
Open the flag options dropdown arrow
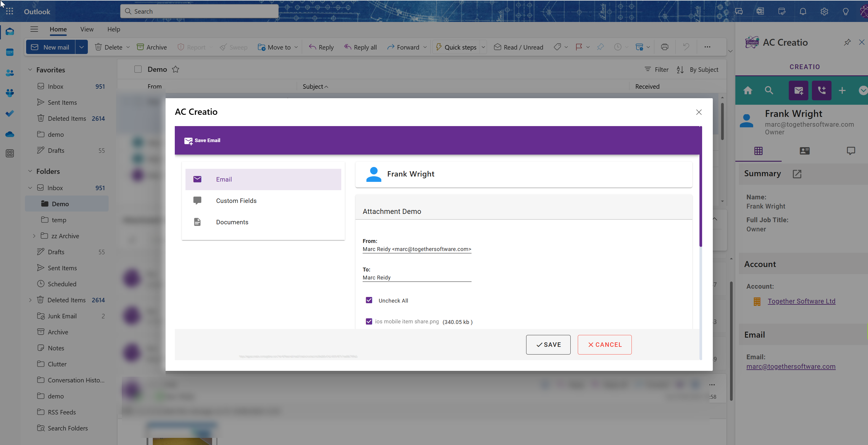[x=588, y=47]
